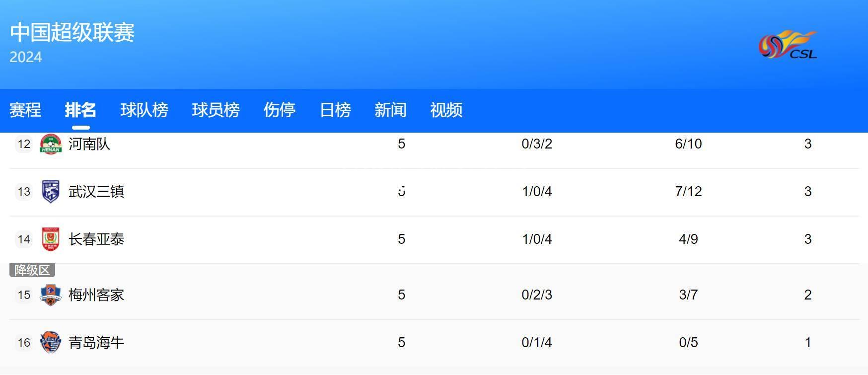Click 青岛海牛 goals 0/5
Image resolution: width=868 pixels, height=375 pixels.
688,343
